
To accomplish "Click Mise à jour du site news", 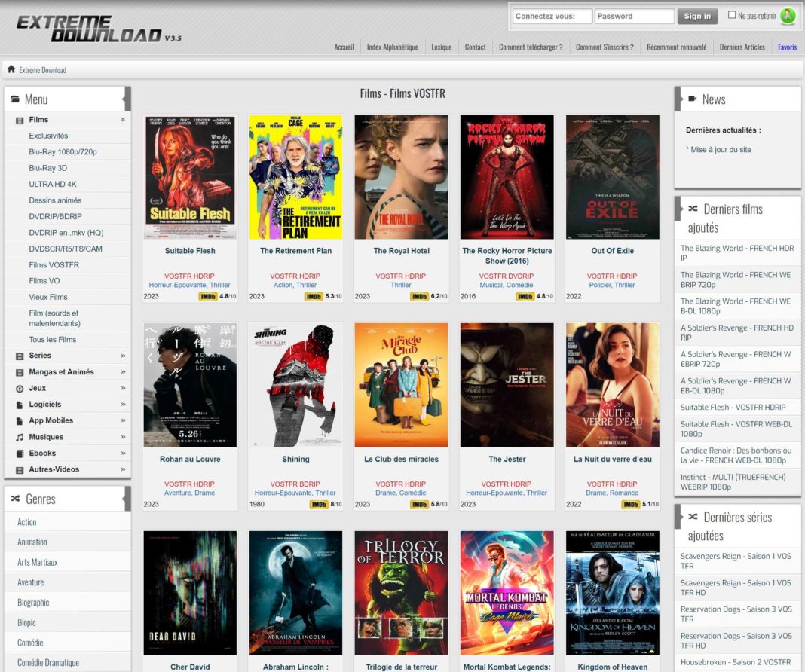I will coord(721,150).
